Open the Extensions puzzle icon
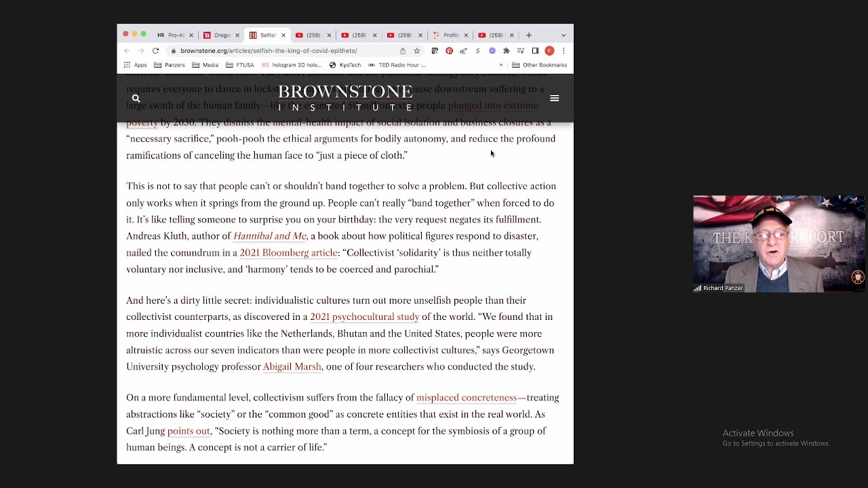The width and height of the screenshot is (868, 488). (506, 51)
